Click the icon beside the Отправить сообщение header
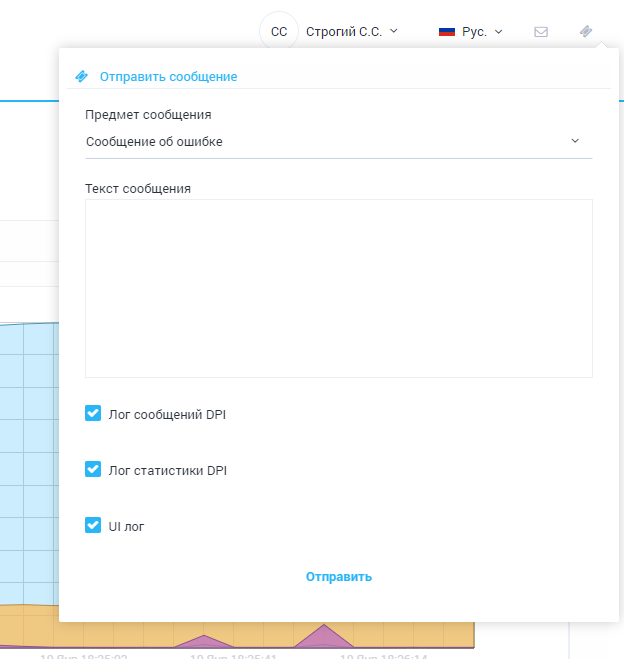 (x=82, y=76)
